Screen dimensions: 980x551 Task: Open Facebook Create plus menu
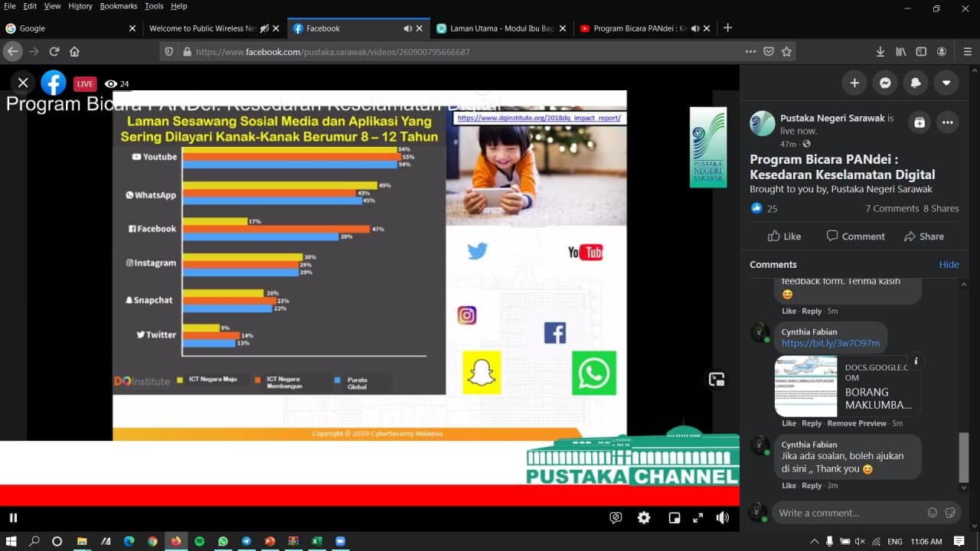pos(854,83)
